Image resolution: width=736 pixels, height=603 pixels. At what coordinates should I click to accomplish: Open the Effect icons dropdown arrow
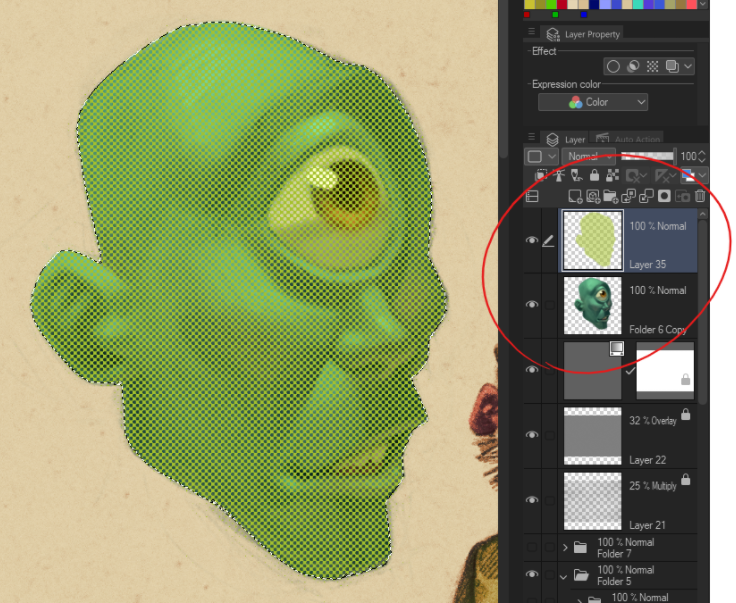(688, 66)
